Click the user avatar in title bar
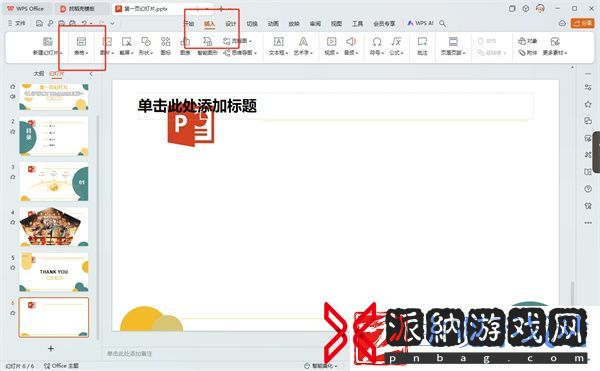This screenshot has height=371, width=600. tap(540, 8)
